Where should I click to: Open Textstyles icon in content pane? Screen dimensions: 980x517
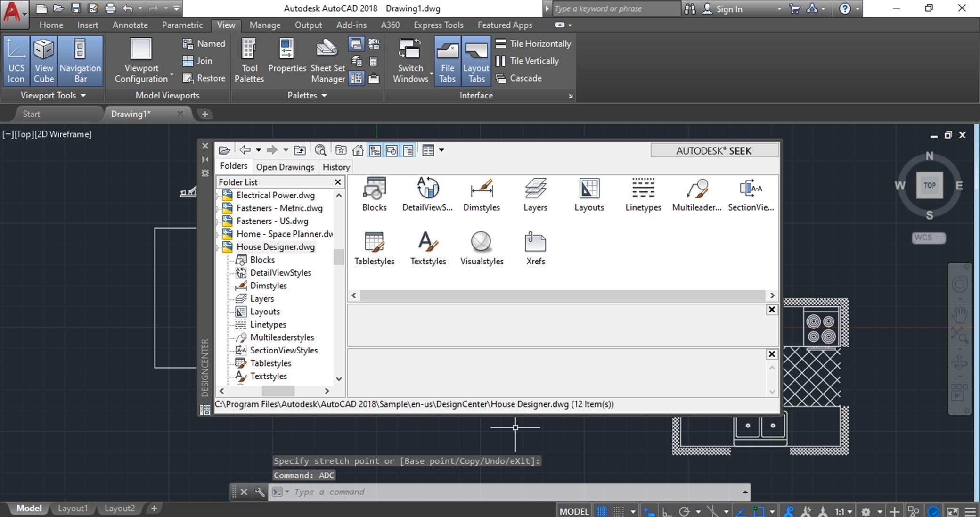coord(428,248)
